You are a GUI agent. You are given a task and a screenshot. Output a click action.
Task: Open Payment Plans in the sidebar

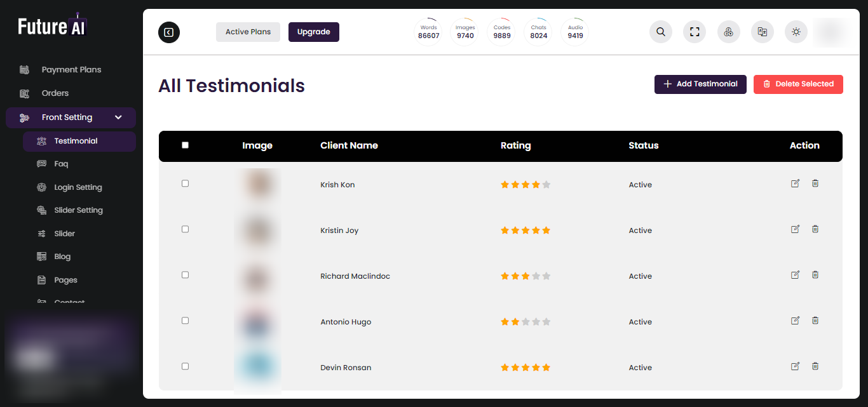(71, 70)
